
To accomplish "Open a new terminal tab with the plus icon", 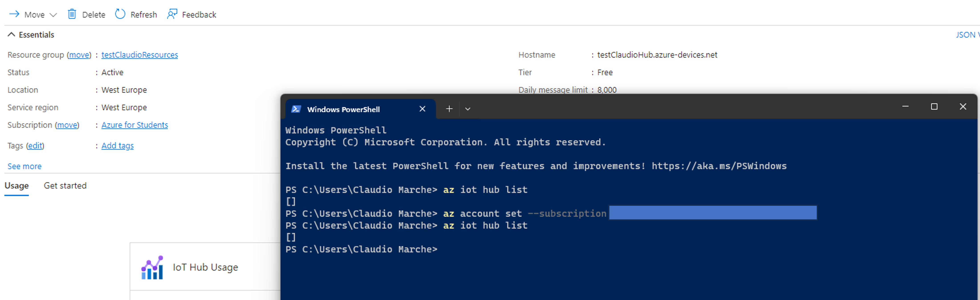I will (449, 109).
